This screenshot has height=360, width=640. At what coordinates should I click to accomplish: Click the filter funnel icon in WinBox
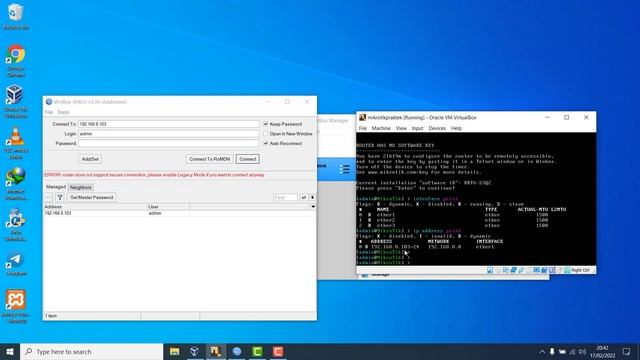coord(60,198)
